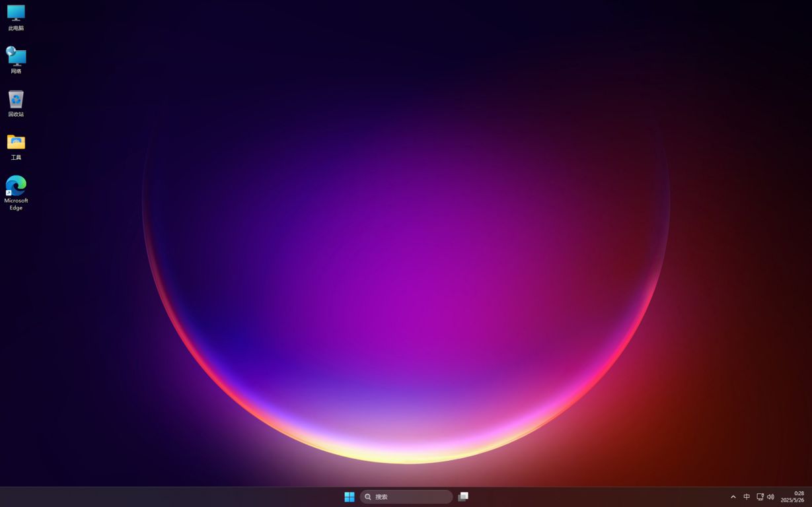Select the 回收站 recycle bin icon

point(16,104)
